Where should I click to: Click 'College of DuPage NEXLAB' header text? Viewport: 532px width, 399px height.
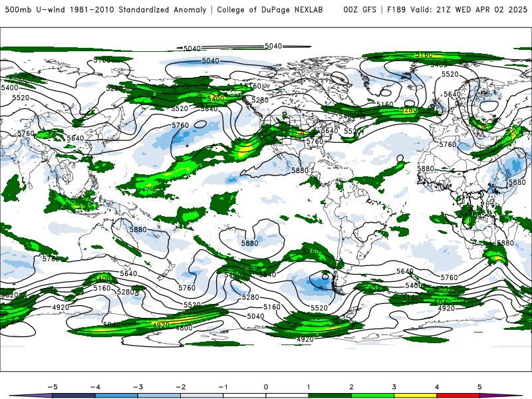pos(270,10)
